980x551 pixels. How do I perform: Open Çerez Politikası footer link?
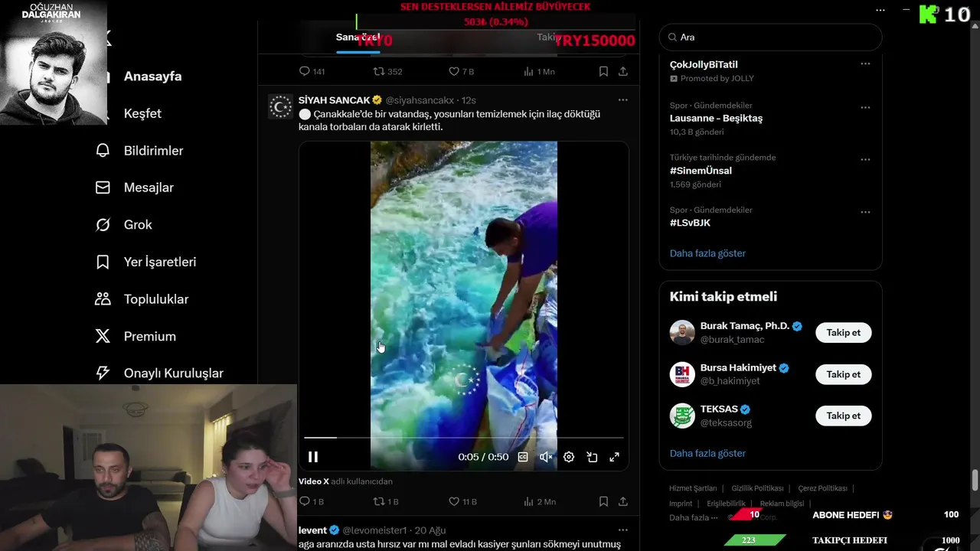822,488
